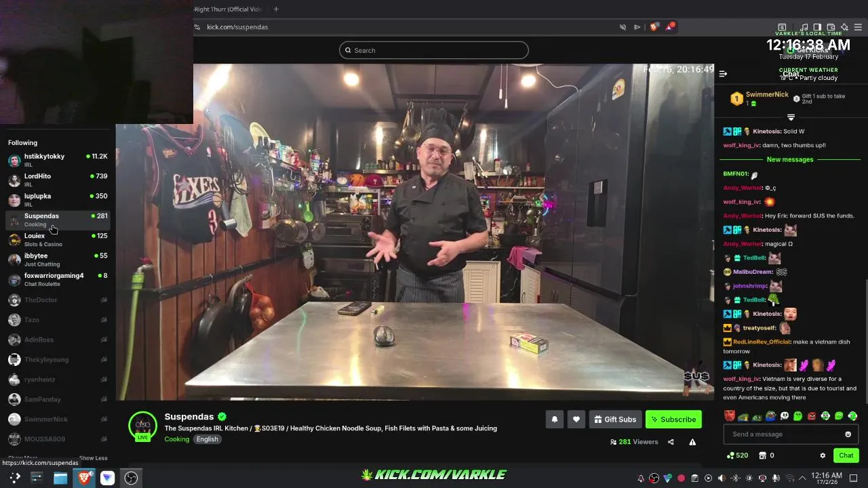
Task: Open the browser hamburger menu
Action: [858, 27]
